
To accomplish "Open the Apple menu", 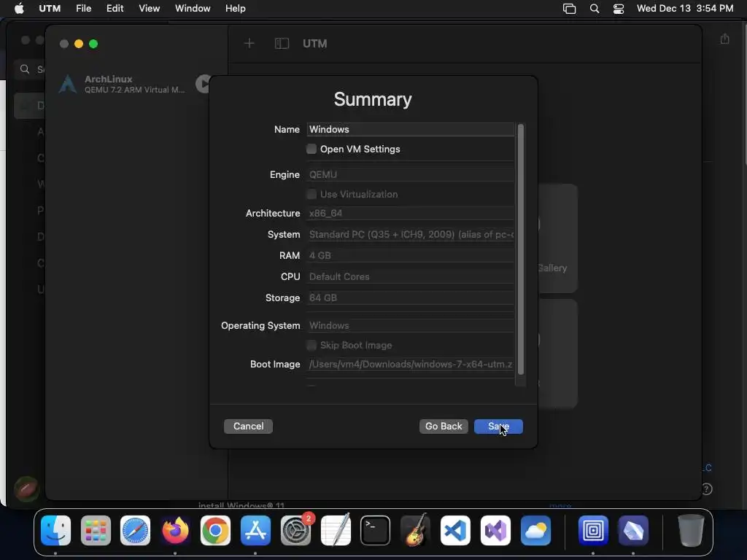I will (x=19, y=9).
